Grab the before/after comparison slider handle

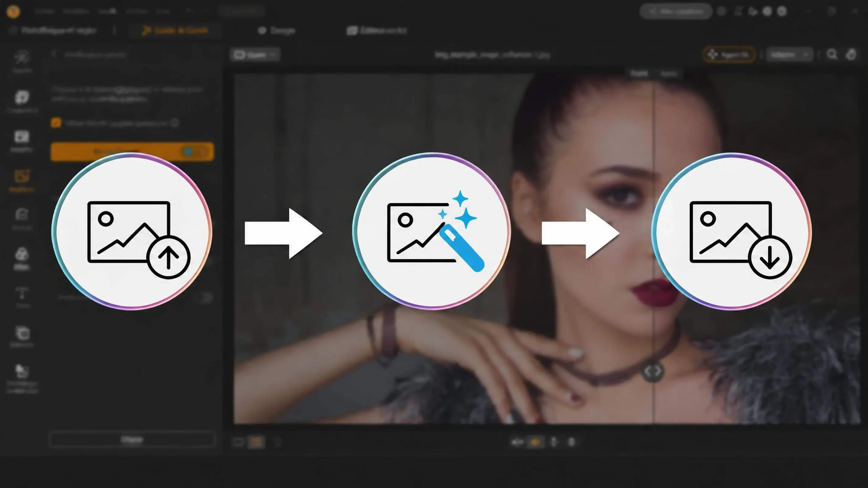[x=653, y=371]
